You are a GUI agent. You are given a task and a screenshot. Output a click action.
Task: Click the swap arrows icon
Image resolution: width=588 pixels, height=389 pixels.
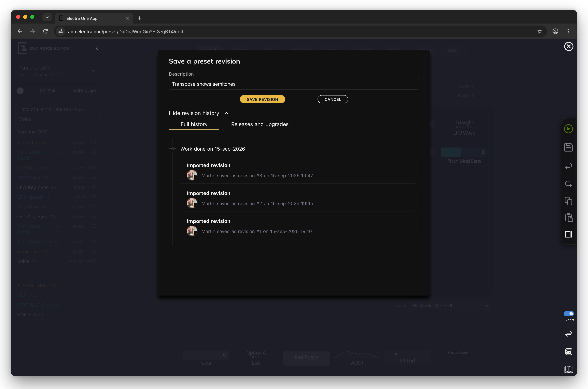(x=569, y=334)
